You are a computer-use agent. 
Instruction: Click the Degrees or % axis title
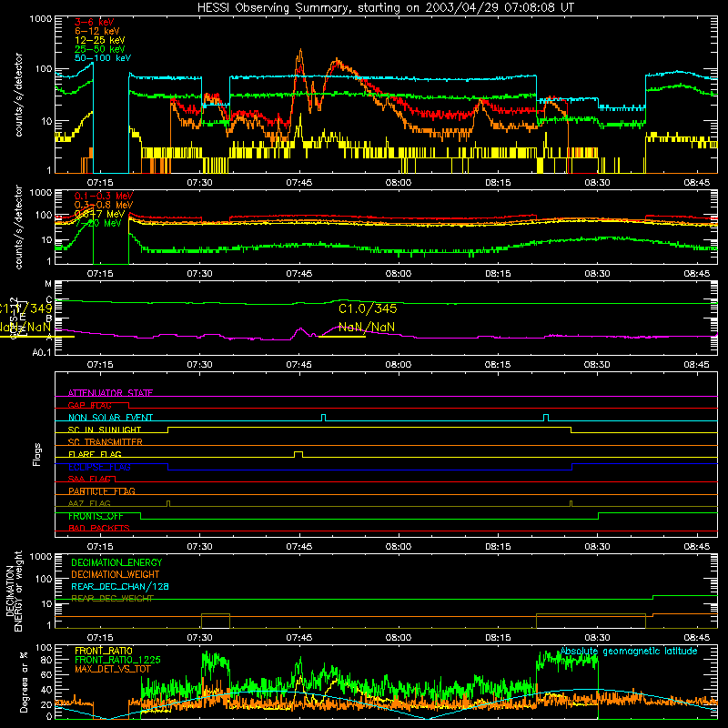point(24,682)
